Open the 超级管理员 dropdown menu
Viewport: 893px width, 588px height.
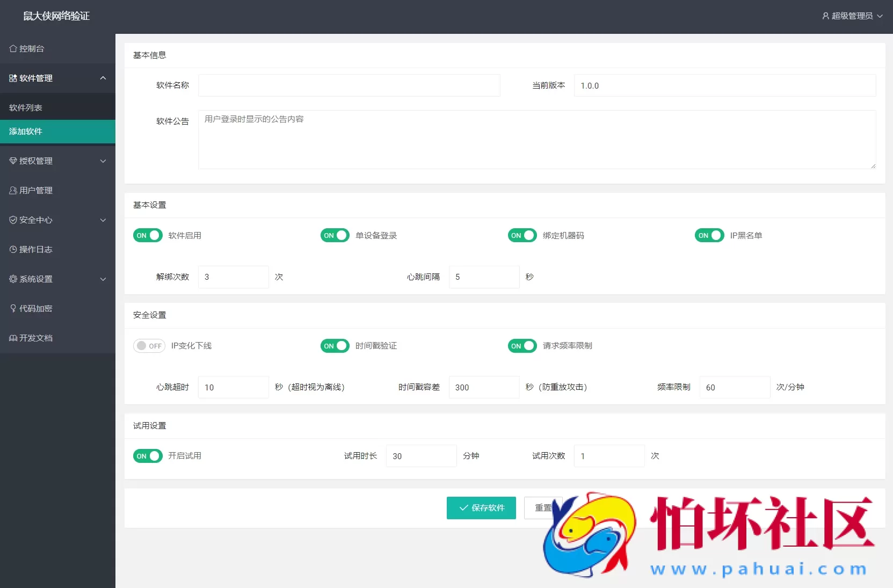(x=881, y=16)
